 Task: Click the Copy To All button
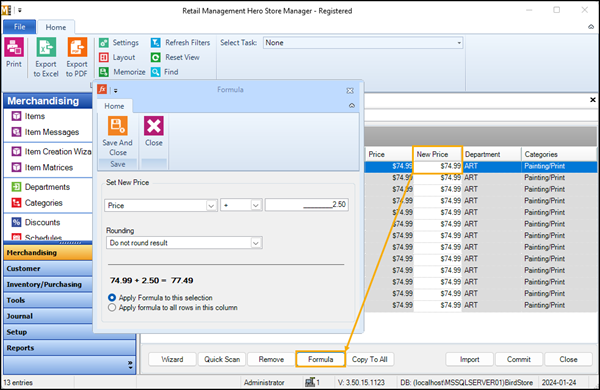coord(370,359)
